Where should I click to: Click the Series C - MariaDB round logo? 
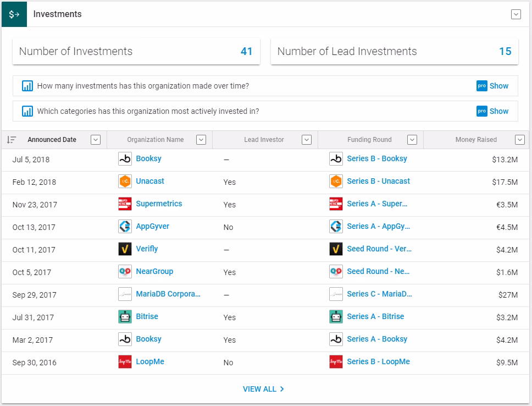point(336,294)
